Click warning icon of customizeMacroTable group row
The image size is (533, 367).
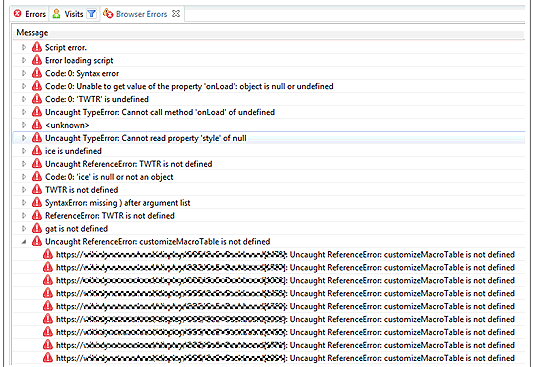click(37, 242)
